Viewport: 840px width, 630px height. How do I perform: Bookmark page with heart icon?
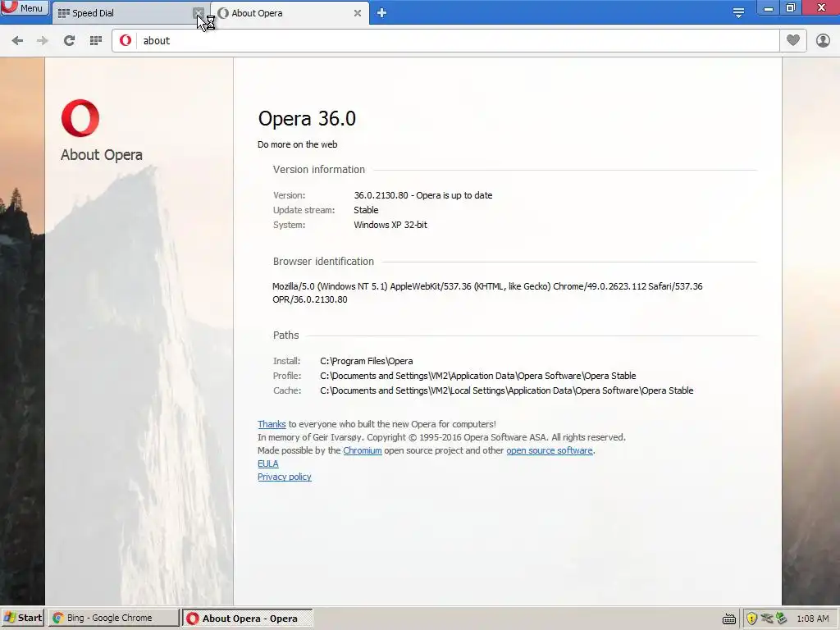(793, 41)
